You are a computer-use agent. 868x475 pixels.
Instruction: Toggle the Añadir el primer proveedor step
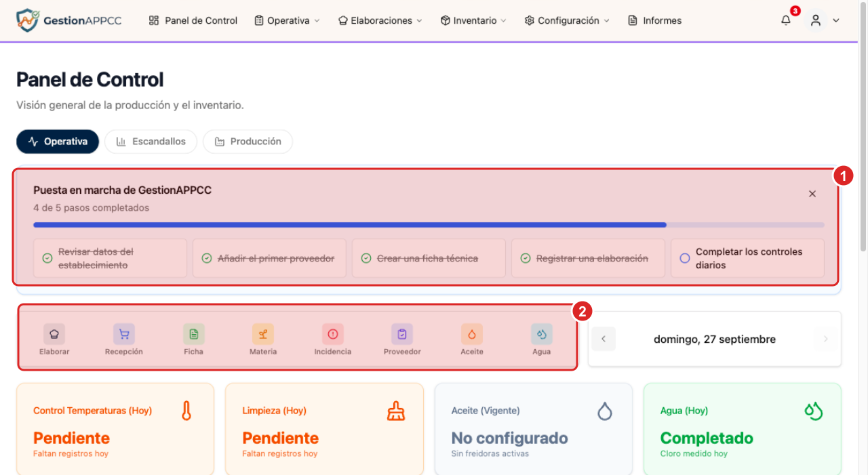pos(269,258)
